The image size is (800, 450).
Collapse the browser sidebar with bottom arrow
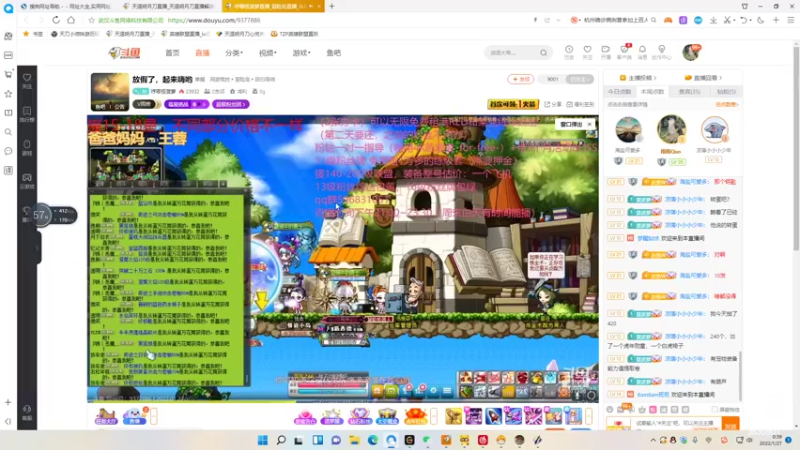point(8,421)
